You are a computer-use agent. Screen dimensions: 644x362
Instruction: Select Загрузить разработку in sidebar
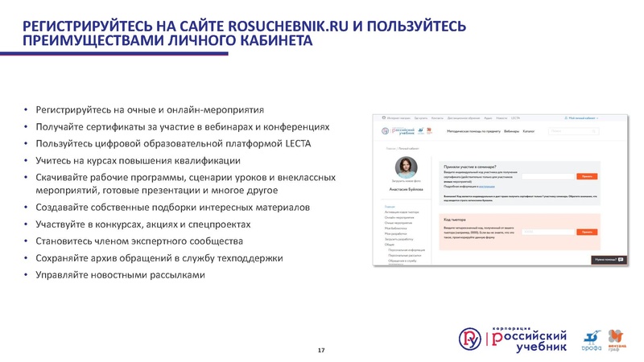pyautogui.click(x=398, y=239)
